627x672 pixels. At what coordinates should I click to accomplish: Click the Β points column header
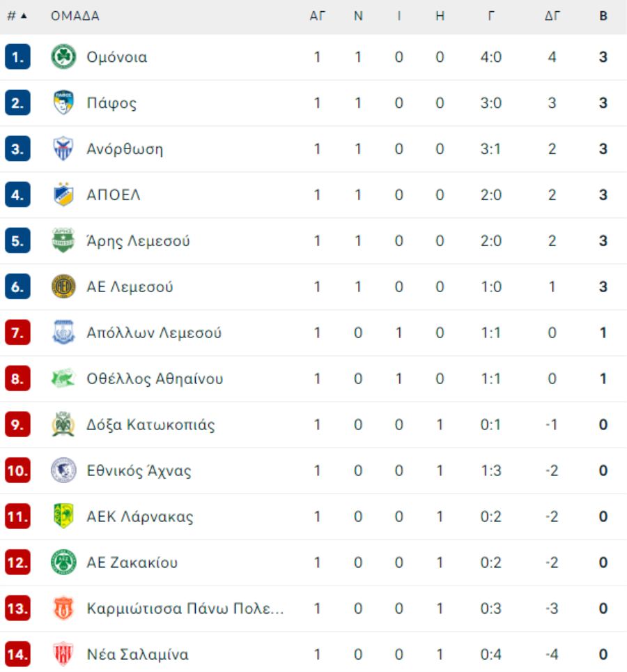pos(603,16)
